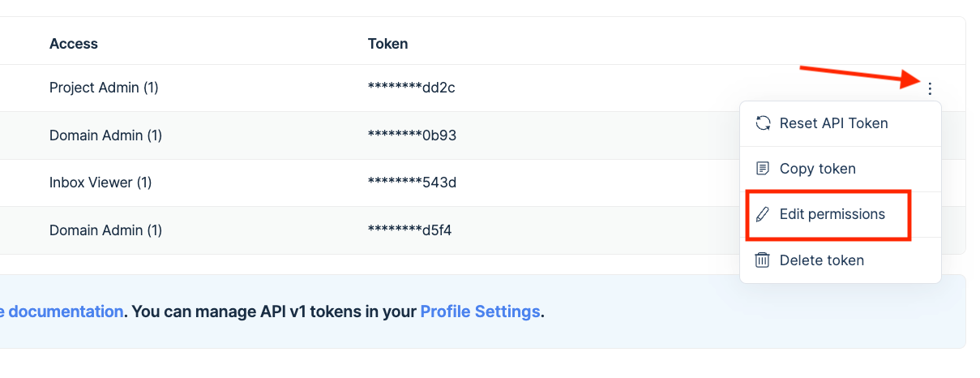Open the three-dot actions menu icon

930,88
